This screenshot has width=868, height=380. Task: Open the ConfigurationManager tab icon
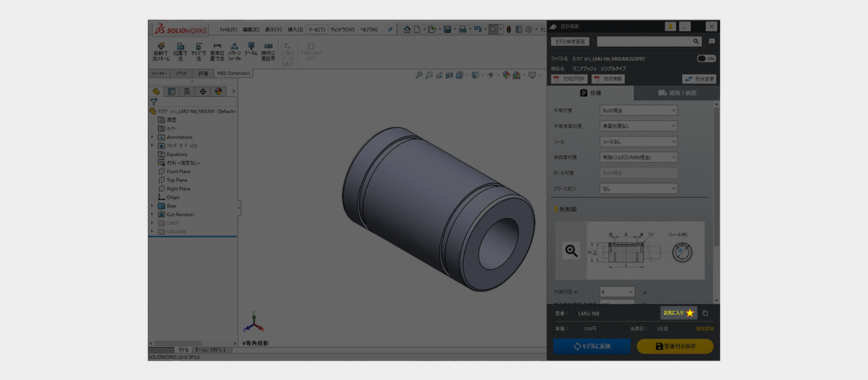pyautogui.click(x=187, y=91)
